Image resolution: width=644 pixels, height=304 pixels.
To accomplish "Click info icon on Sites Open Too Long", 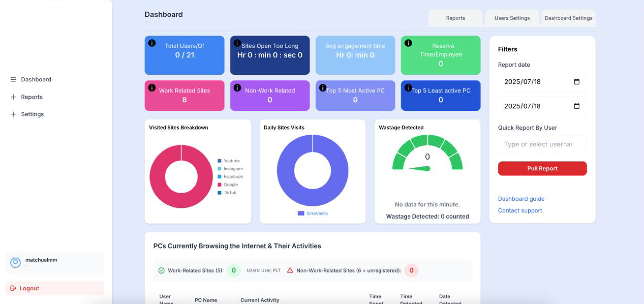I will [237, 43].
